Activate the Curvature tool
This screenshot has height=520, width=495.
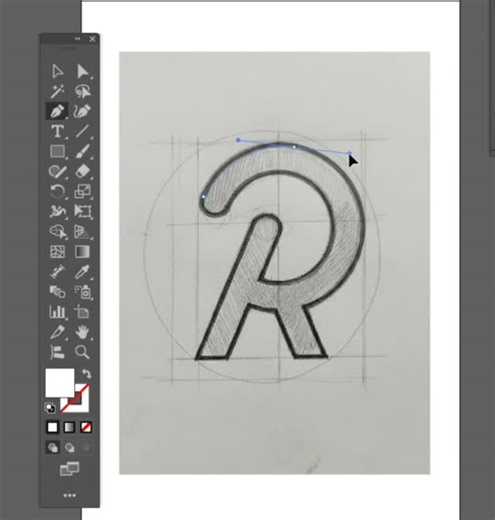[82, 111]
